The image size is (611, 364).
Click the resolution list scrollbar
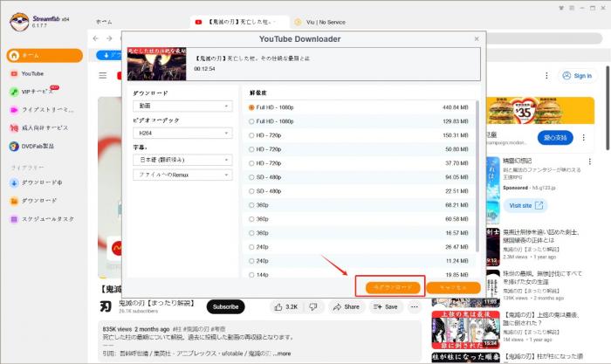[x=477, y=175]
